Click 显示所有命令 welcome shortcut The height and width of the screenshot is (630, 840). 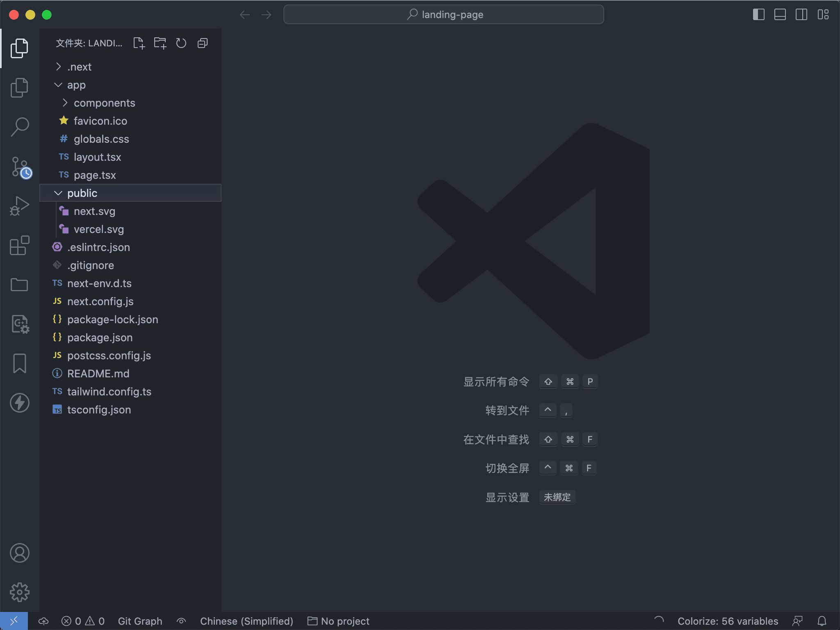coord(496,382)
